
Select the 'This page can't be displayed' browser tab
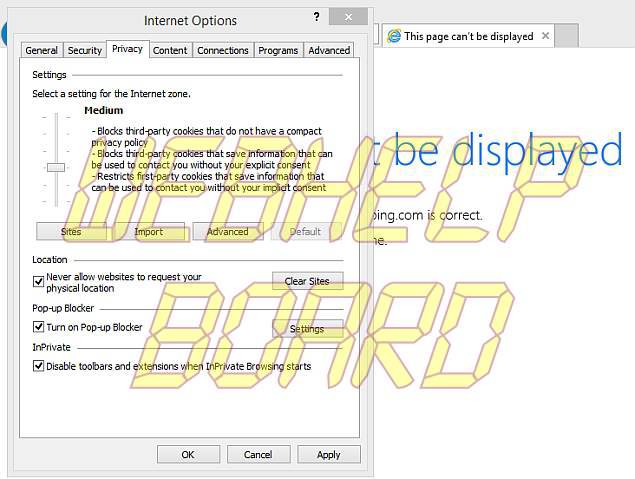(x=468, y=36)
